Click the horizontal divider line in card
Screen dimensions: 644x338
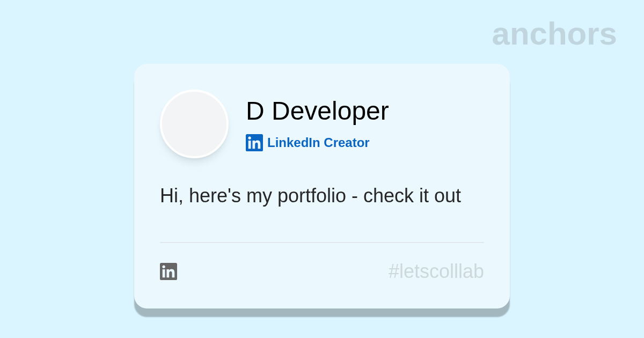(322, 243)
